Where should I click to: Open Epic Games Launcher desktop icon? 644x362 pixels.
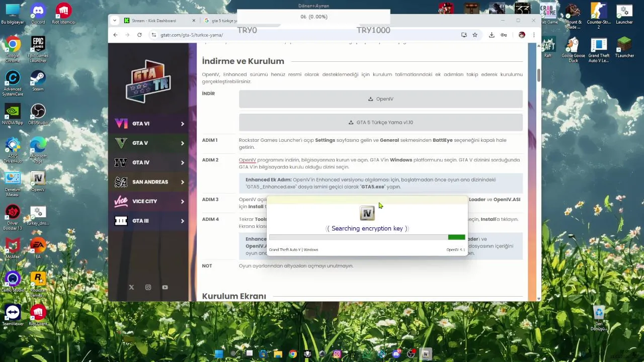pyautogui.click(x=38, y=49)
